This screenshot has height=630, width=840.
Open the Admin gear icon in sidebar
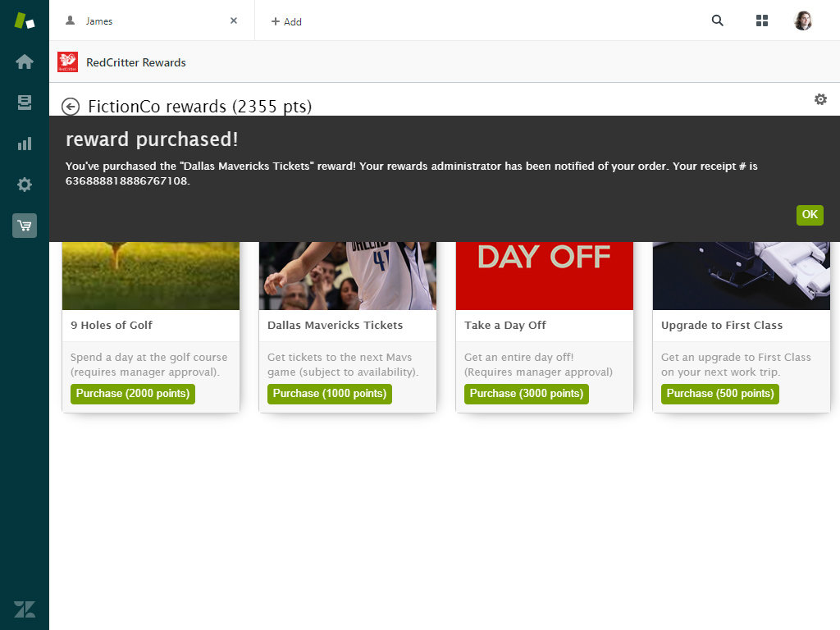pyautogui.click(x=25, y=185)
